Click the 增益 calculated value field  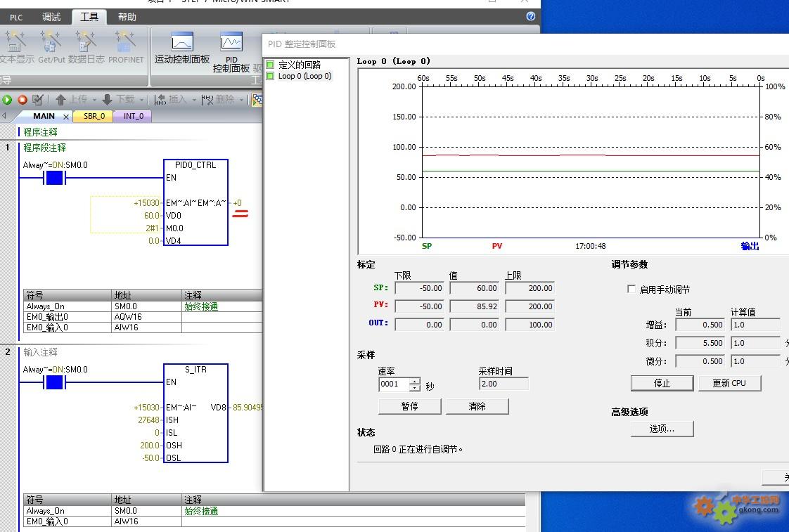coord(755,325)
